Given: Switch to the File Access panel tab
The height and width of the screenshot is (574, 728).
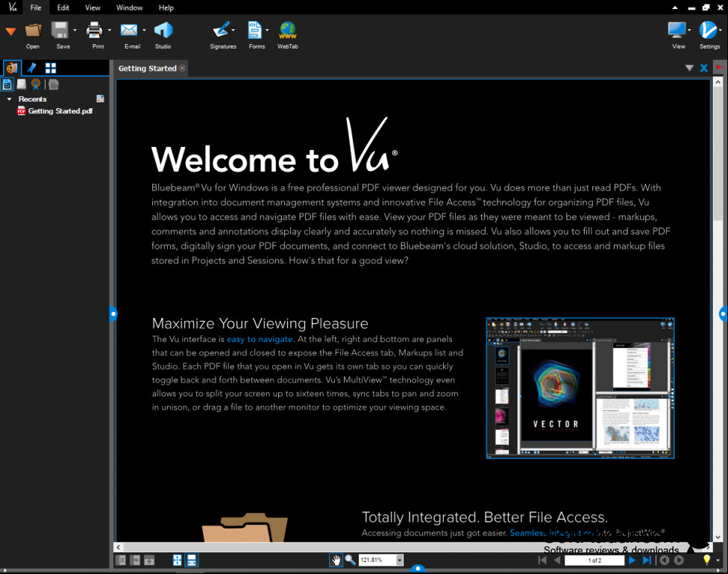Looking at the screenshot, I should tap(12, 68).
